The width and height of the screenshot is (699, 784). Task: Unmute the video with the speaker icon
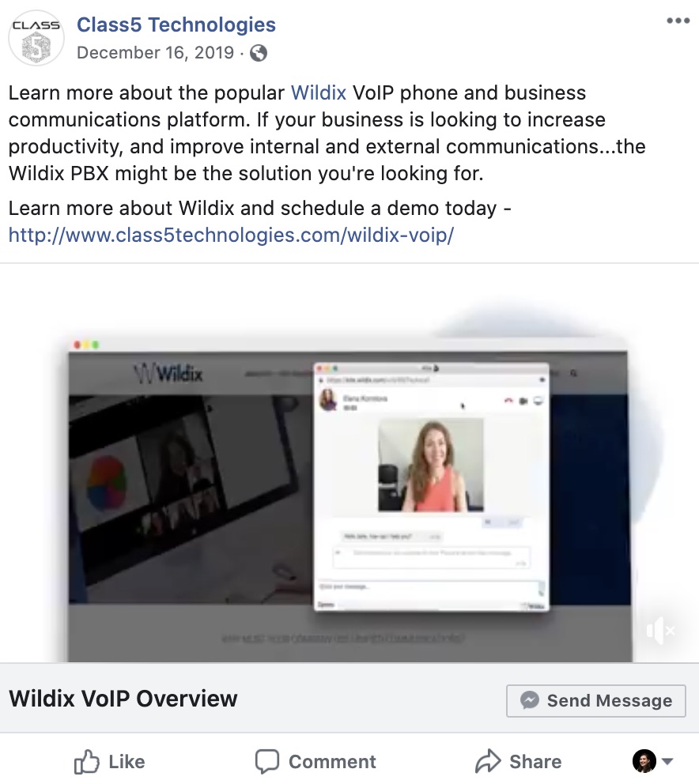click(x=660, y=631)
